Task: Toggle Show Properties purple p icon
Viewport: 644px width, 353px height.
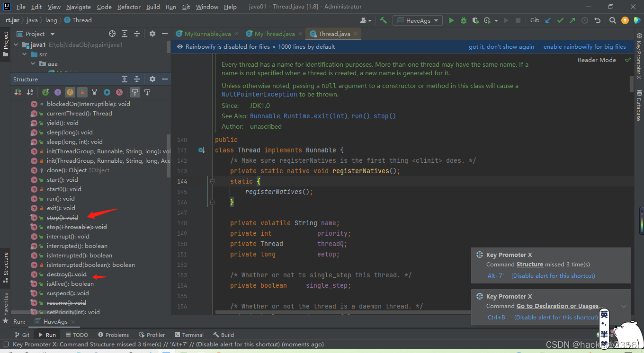Action: tap(58, 92)
